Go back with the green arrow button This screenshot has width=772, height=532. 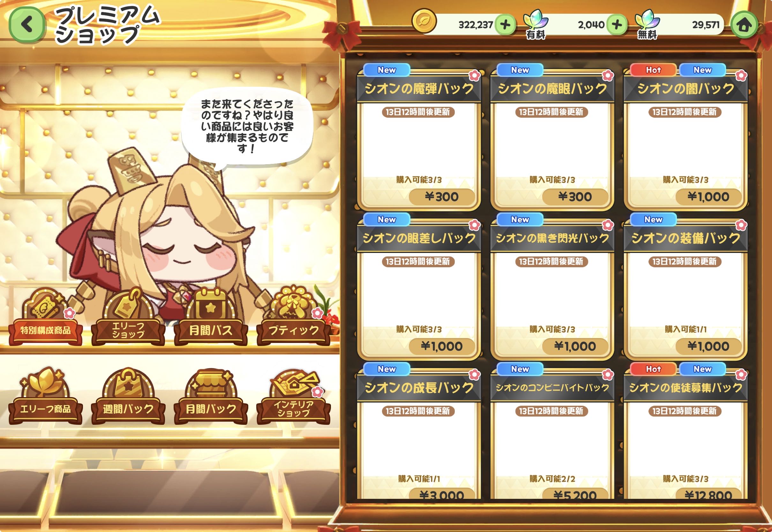tap(27, 24)
